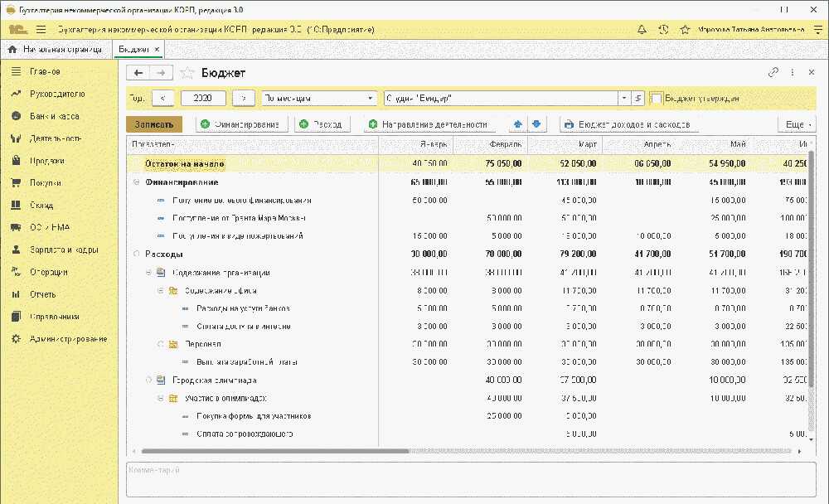Collapse Расходы group
This screenshot has height=504, width=829.
tap(137, 254)
